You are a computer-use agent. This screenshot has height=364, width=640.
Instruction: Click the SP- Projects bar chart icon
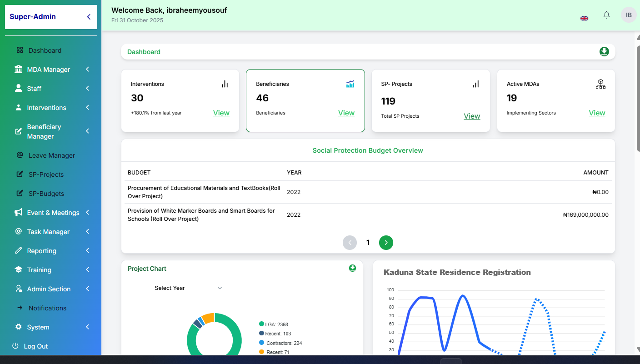(475, 84)
